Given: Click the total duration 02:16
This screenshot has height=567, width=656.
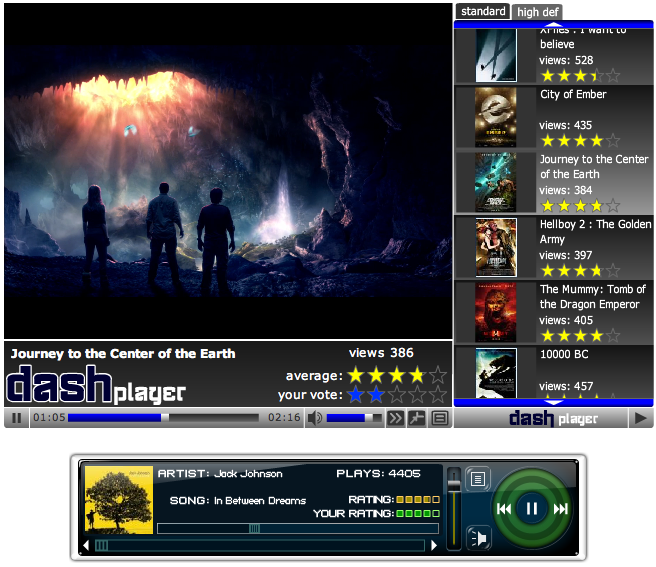Looking at the screenshot, I should pos(284,417).
